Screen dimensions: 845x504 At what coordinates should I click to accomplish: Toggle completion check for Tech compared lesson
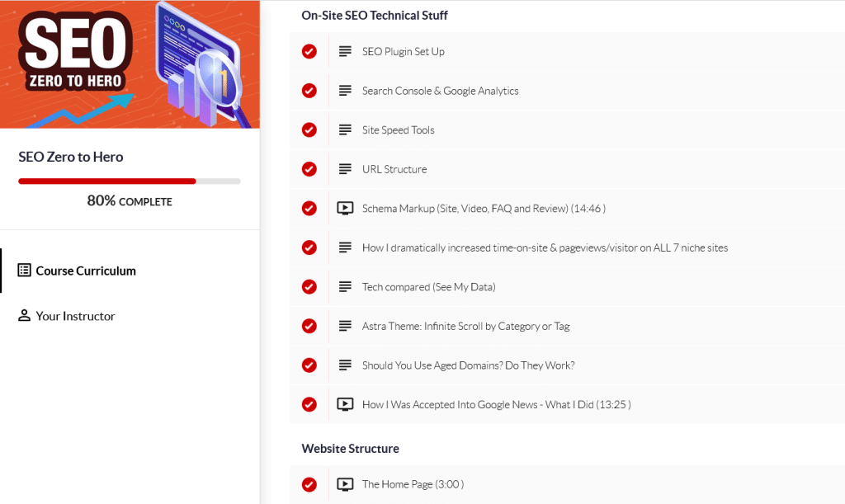309,287
